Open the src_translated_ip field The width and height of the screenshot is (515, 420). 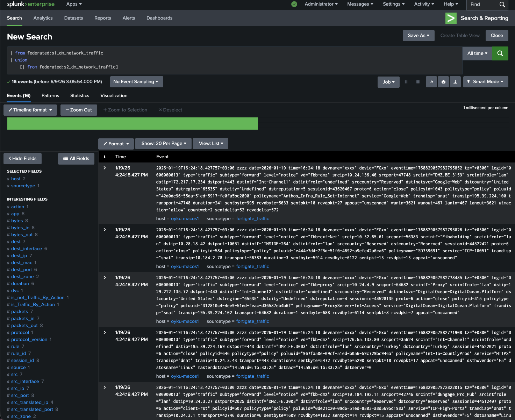pos(30,403)
